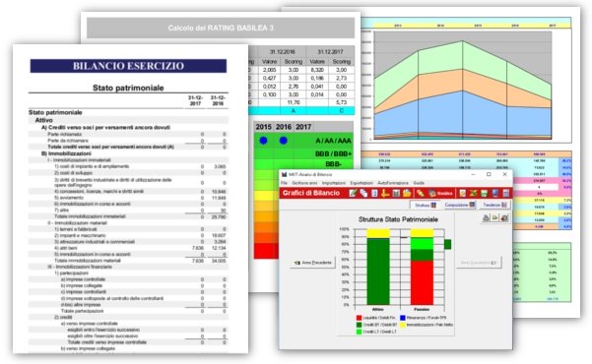
Task: Click the pencil edit icon in the red toolbar
Action: 353,194
